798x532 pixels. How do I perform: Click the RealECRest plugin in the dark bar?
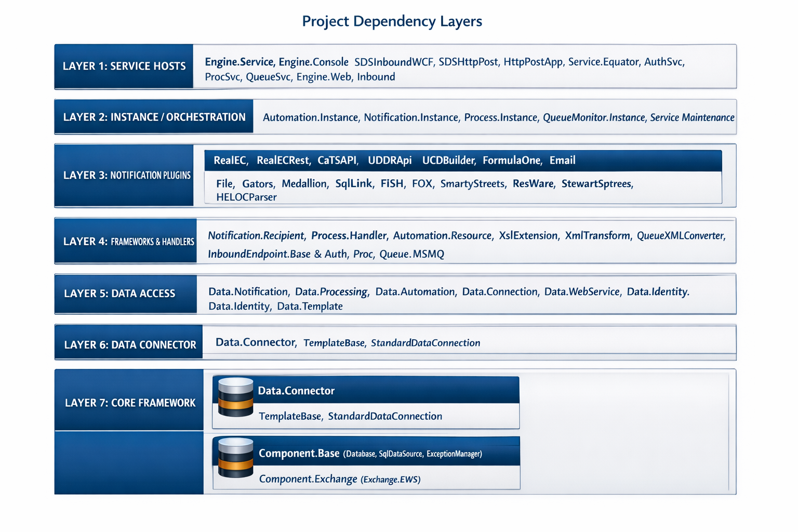[283, 161]
